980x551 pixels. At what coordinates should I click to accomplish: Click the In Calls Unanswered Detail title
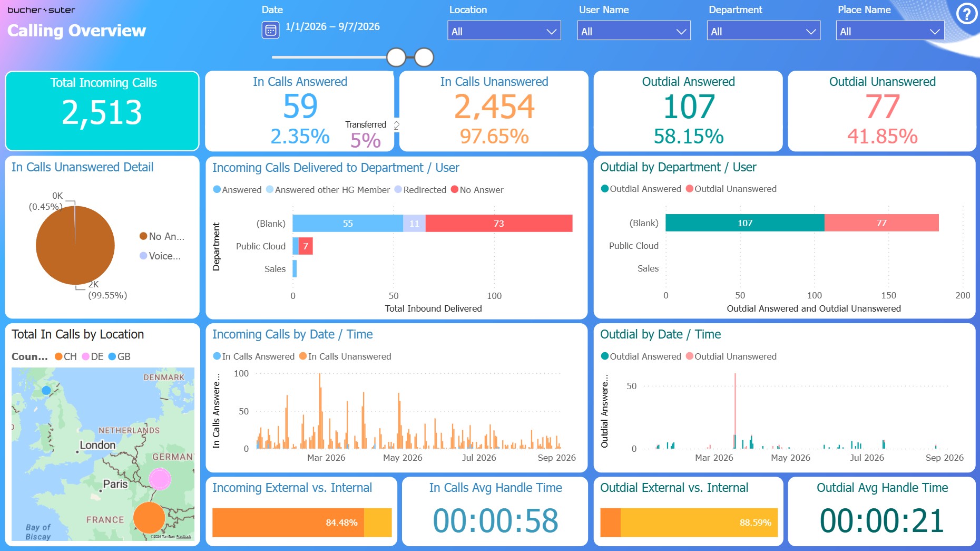click(x=83, y=167)
